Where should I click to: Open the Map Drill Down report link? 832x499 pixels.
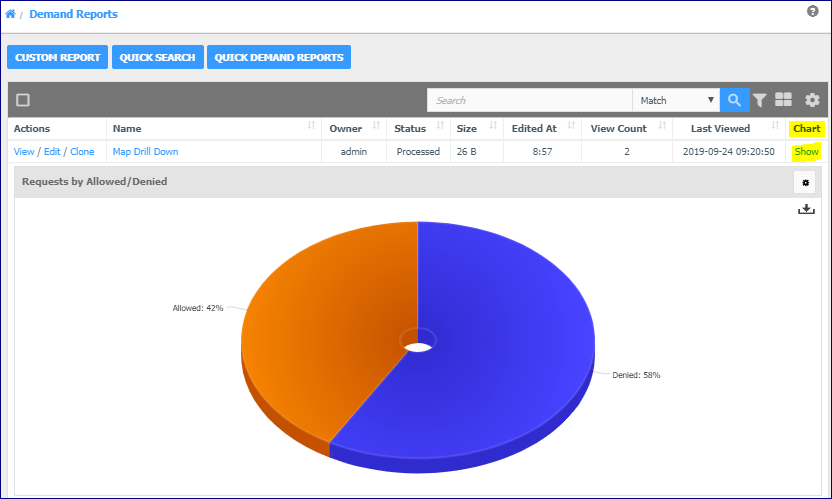[x=145, y=152]
